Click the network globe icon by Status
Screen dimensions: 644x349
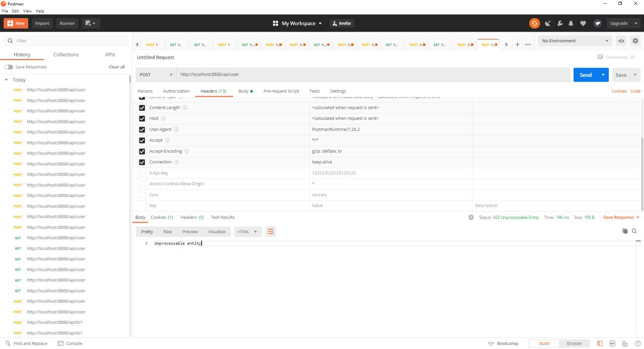pos(471,218)
